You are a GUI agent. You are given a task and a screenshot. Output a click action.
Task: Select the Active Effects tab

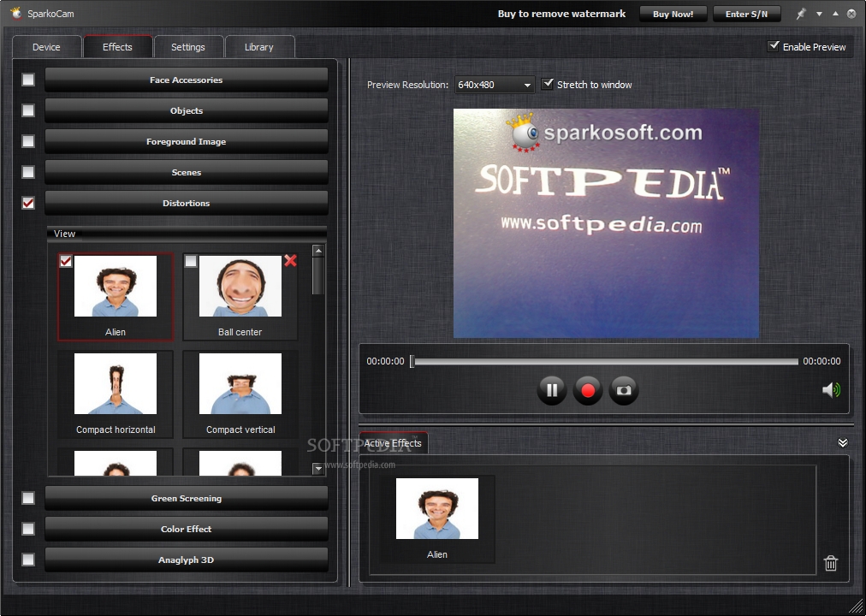point(393,443)
